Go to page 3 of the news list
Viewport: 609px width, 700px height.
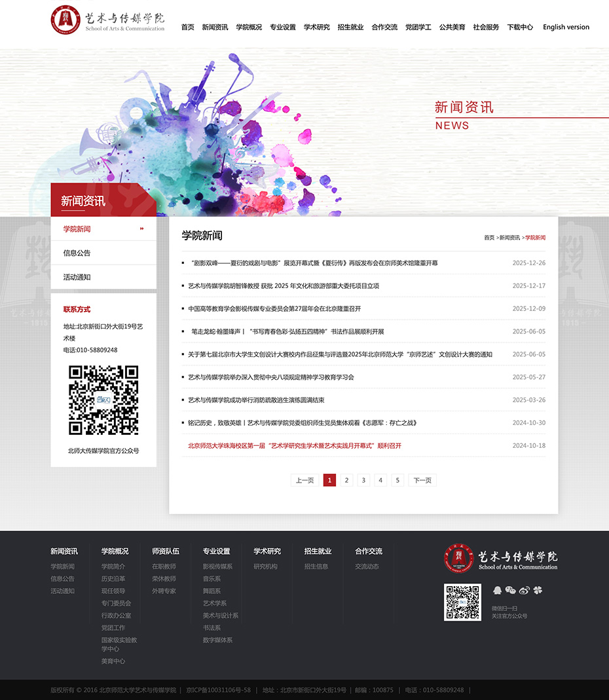point(363,480)
